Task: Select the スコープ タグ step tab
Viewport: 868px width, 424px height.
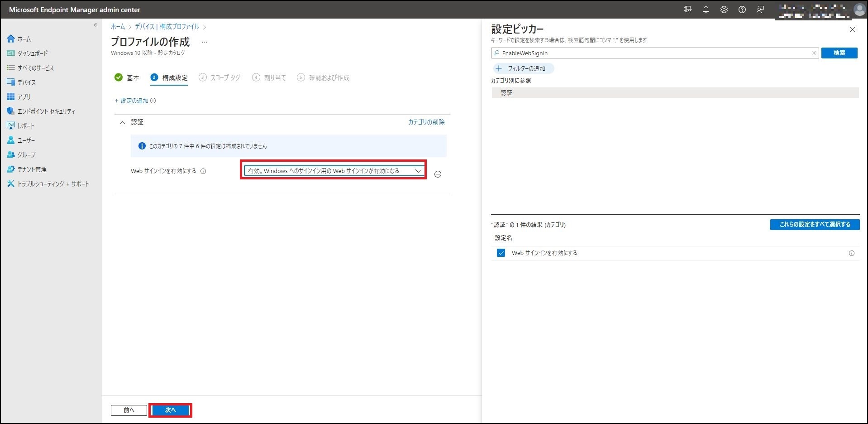Action: pyautogui.click(x=219, y=78)
